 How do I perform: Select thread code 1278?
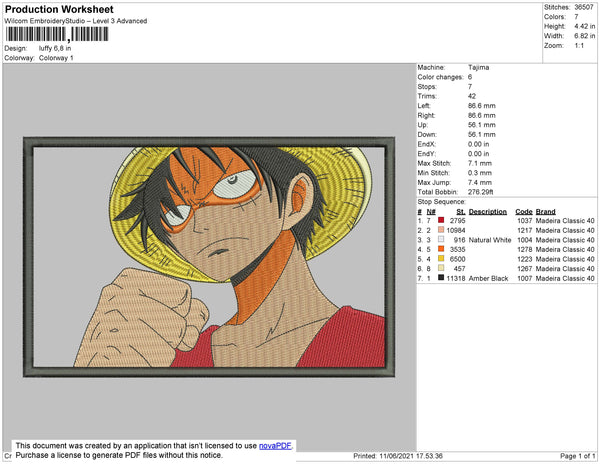pyautogui.click(x=525, y=249)
